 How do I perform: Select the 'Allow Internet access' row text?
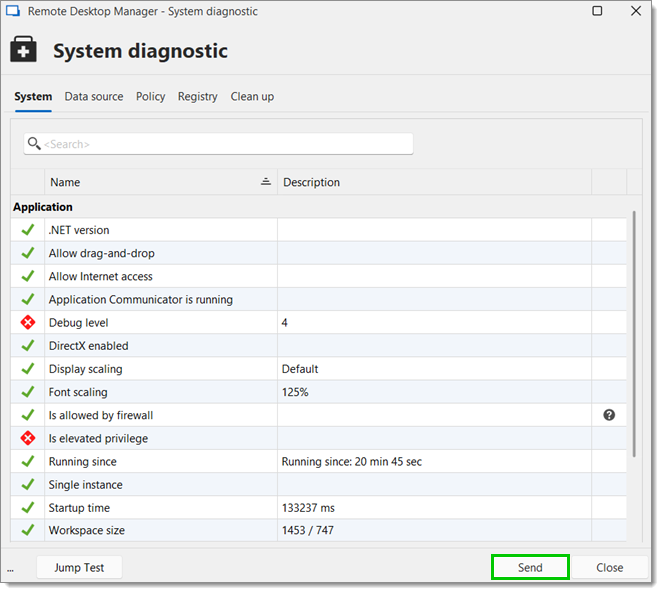100,276
